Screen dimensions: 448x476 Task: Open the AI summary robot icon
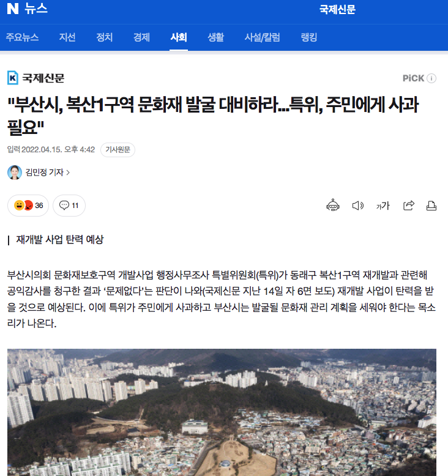332,206
